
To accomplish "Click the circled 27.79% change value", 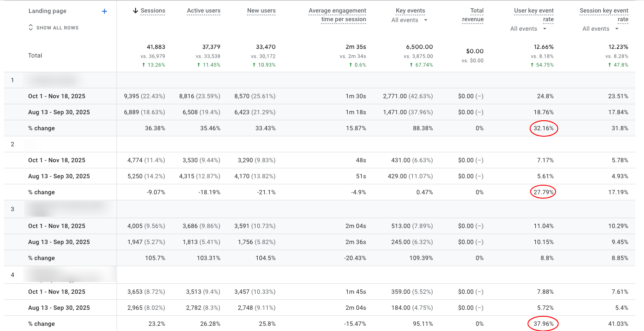I will click(x=543, y=192).
